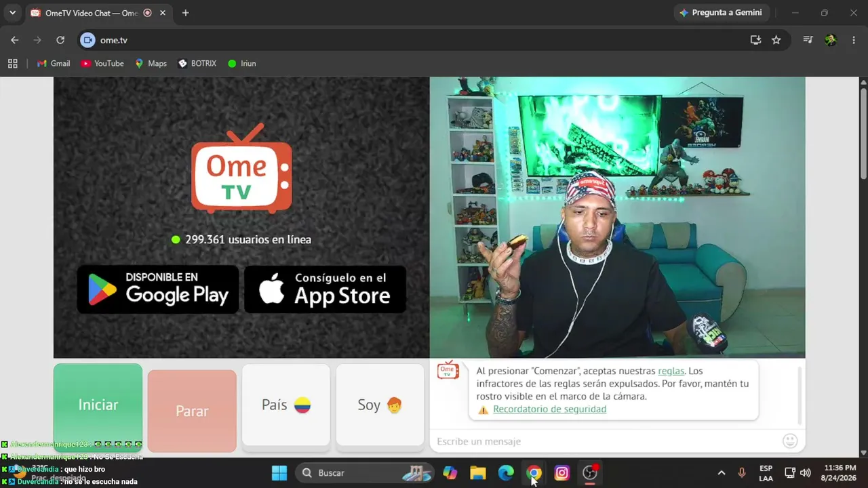This screenshot has width=868, height=488.
Task: Click the Google Play download badge
Action: click(158, 289)
